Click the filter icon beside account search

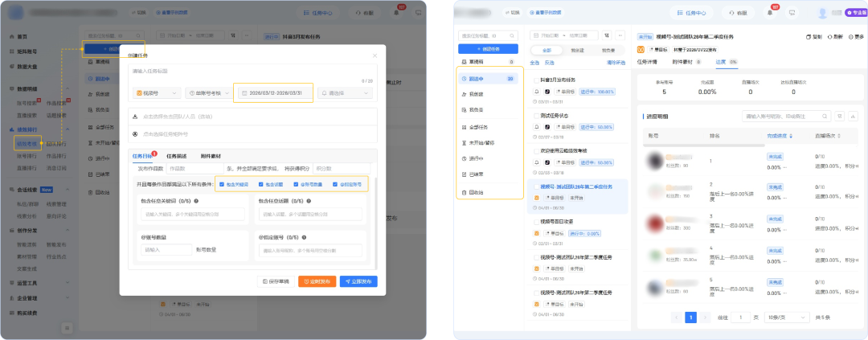[x=838, y=116]
